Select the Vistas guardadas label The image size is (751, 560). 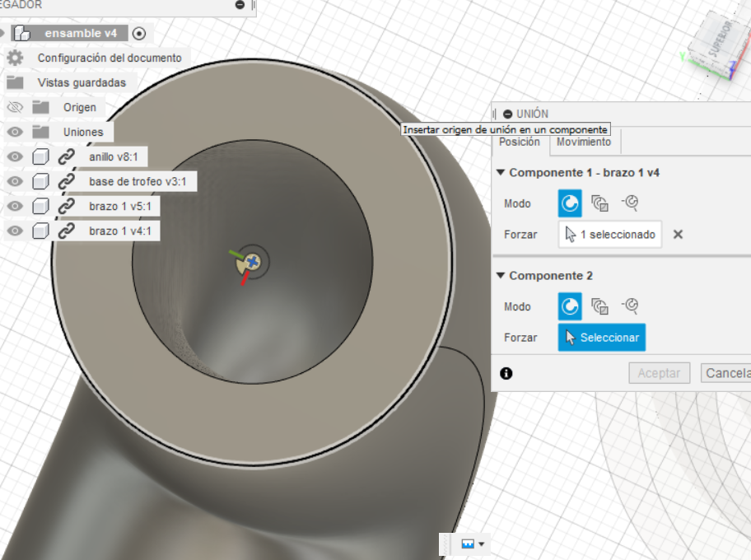(x=82, y=82)
